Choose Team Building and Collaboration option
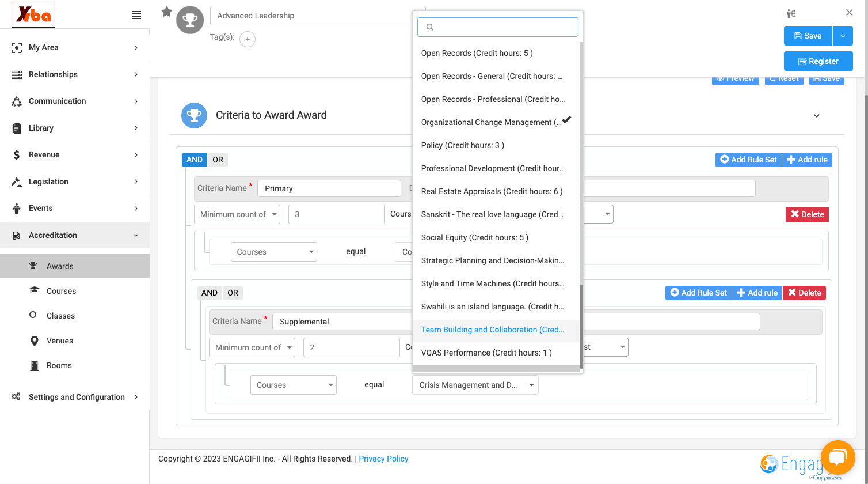 coord(496,330)
